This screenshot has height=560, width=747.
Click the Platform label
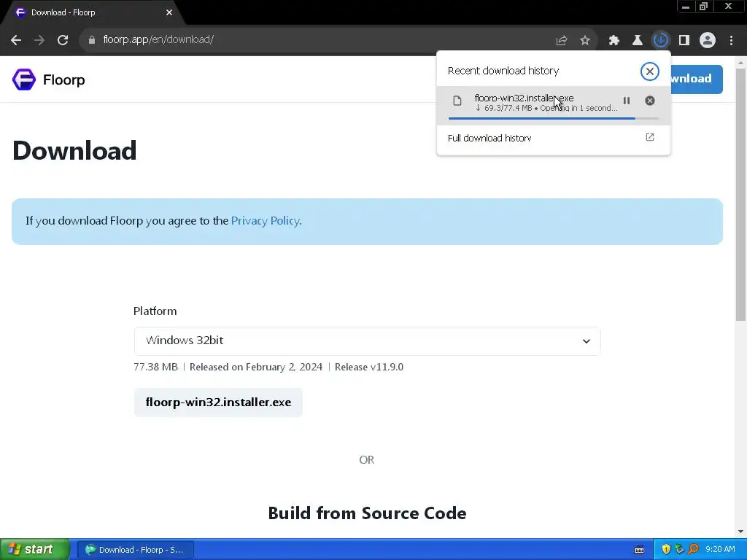click(x=155, y=311)
